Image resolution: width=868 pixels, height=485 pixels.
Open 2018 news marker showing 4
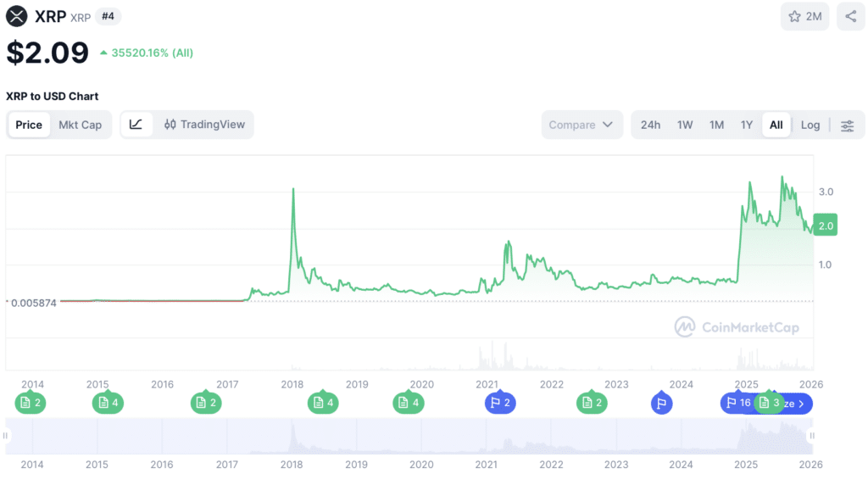point(323,403)
